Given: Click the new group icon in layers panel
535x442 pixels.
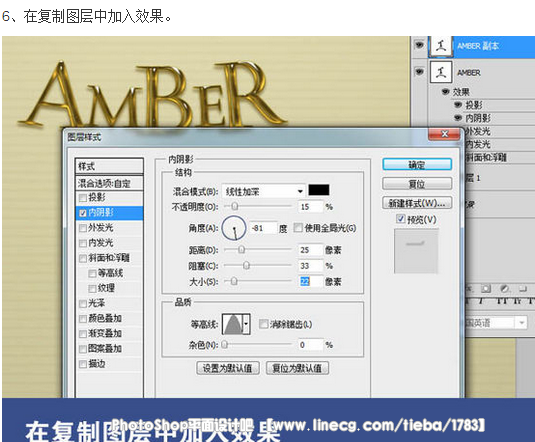Looking at the screenshot, I should [523, 289].
